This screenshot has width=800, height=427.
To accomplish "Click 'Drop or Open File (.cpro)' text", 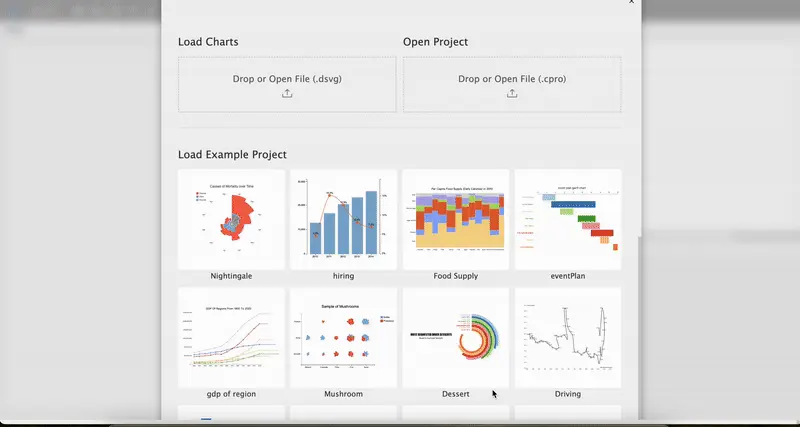I will 512,78.
